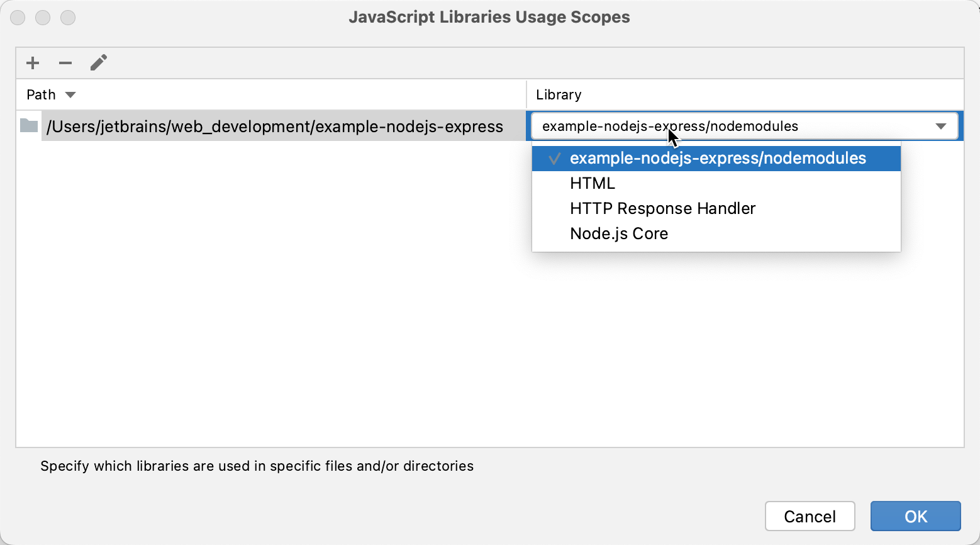
Task: Toggle the Path column sort arrow
Action: click(70, 95)
